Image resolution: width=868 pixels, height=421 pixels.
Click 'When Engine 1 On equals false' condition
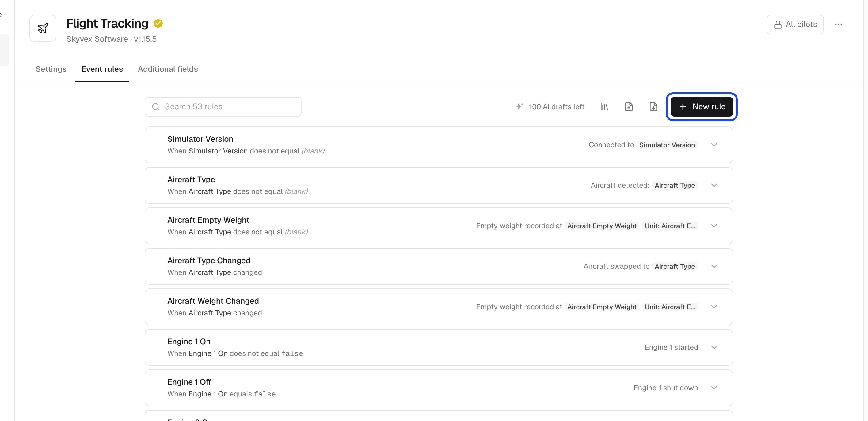[221, 394]
